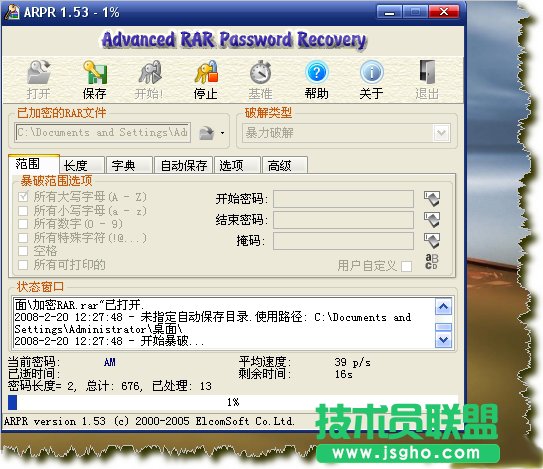Enable 所有可打印的 checkbox
Viewport: 543px width, 469px height.
(23, 265)
